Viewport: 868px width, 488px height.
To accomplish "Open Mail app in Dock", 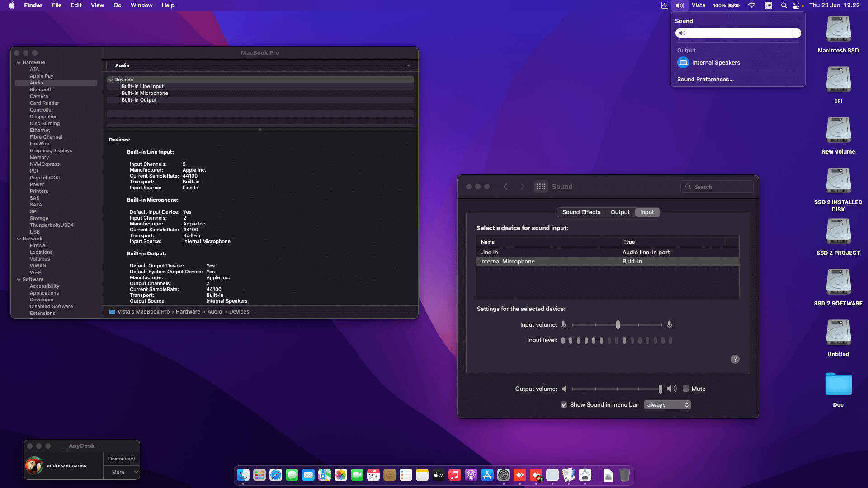I will coord(308,475).
